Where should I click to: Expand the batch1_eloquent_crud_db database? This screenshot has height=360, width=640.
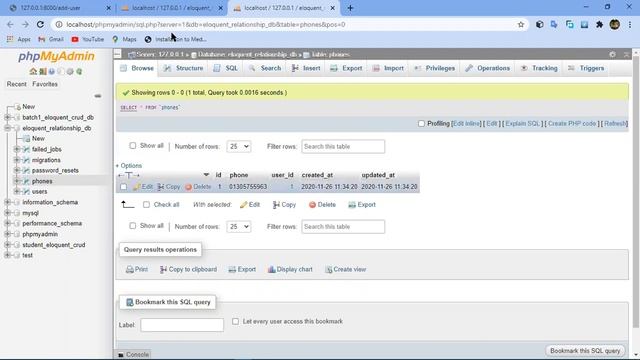(7, 117)
